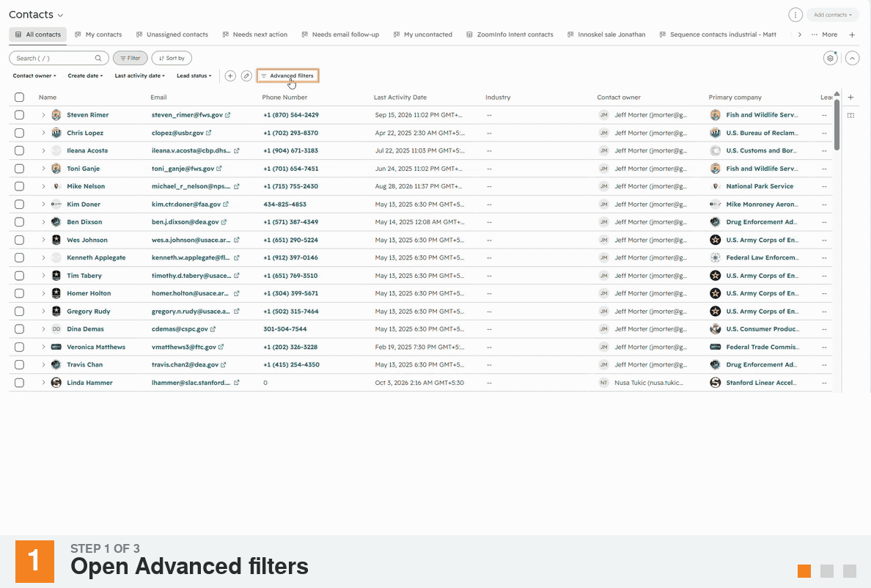Click the pencil edit filters icon
Viewport: 871px width, 588px height.
tap(246, 76)
